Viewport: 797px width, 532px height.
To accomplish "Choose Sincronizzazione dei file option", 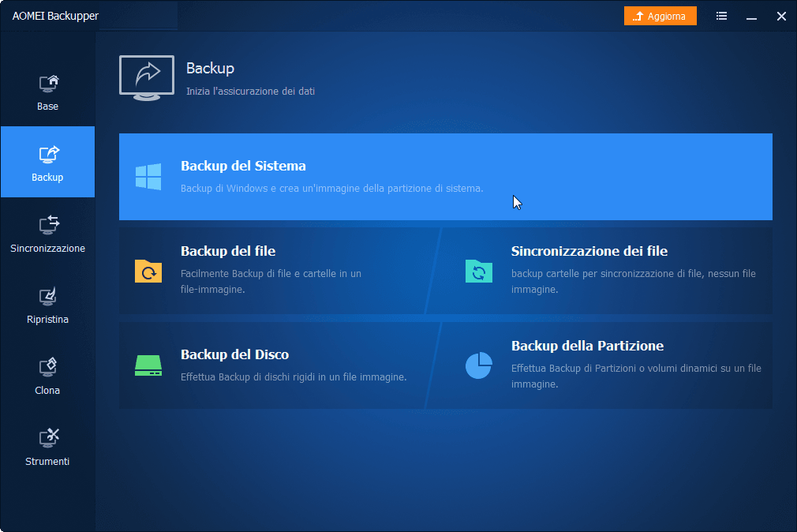I will 600,271.
